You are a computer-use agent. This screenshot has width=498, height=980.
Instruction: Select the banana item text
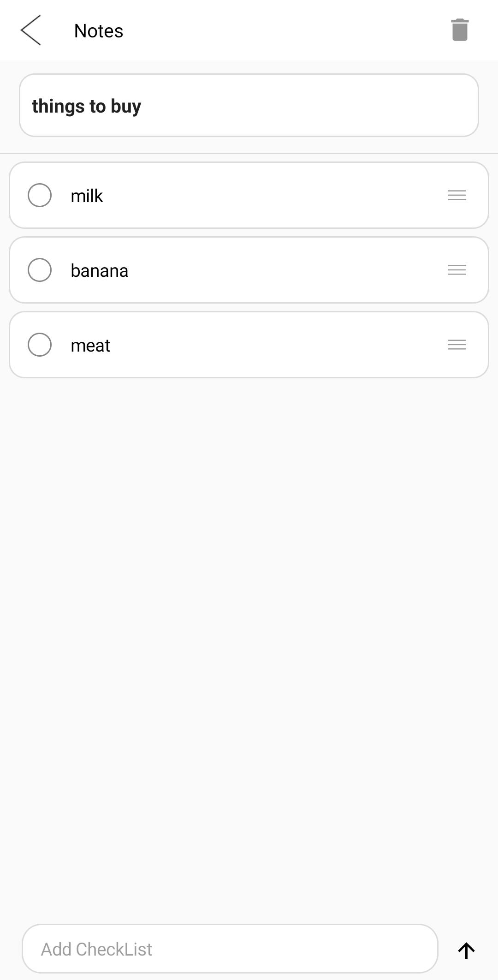(x=99, y=271)
